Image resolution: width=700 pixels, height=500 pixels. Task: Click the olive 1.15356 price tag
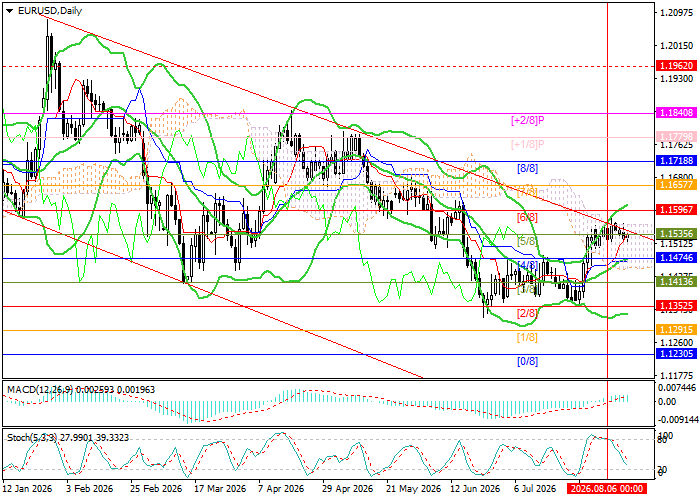(x=676, y=233)
